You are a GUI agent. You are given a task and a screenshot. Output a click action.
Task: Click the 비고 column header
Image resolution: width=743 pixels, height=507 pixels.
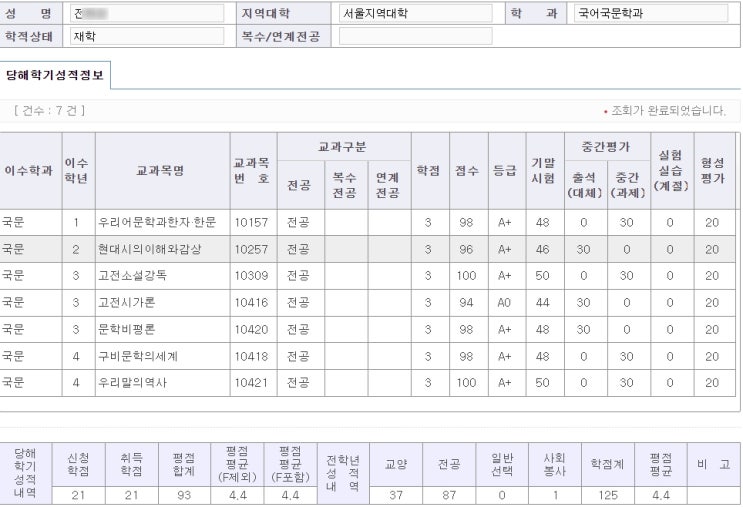tap(714, 464)
